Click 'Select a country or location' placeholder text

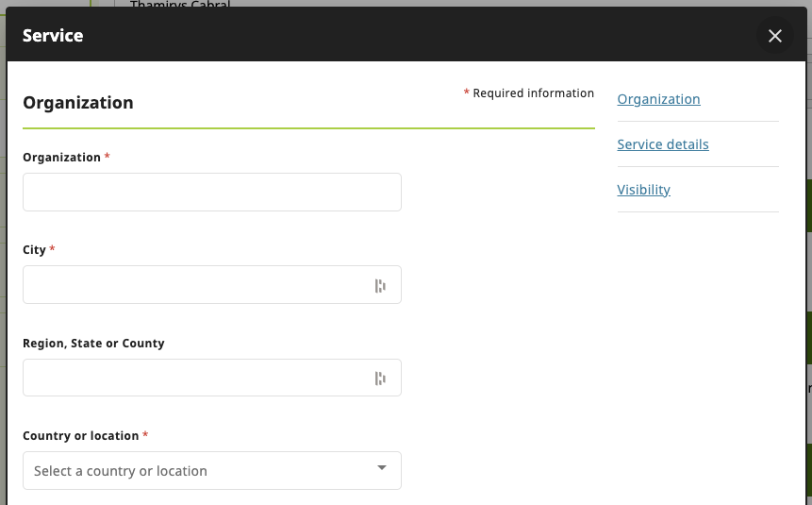[121, 471]
